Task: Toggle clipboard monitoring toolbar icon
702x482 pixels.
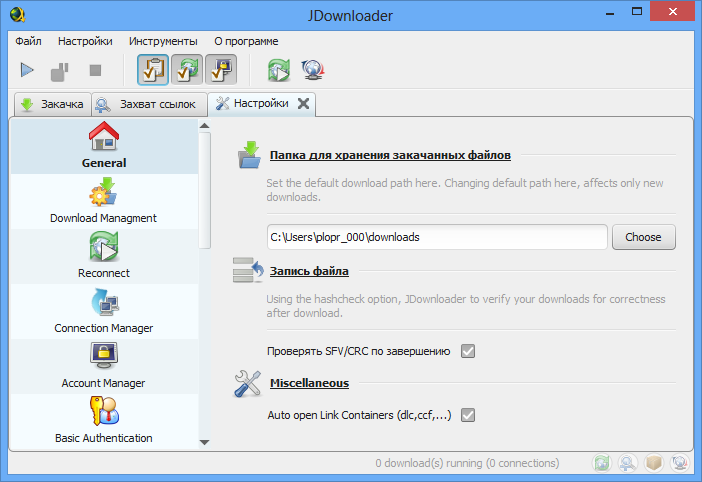Action: (153, 70)
